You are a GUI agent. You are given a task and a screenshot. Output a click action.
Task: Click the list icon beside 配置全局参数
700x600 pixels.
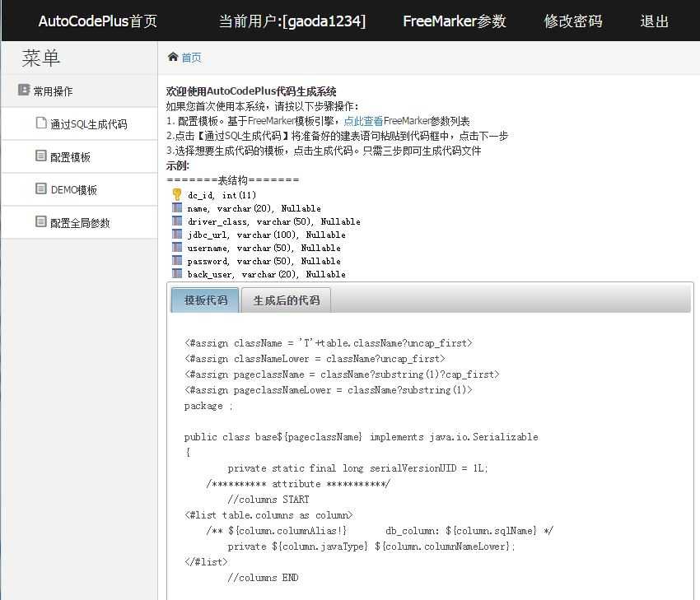pyautogui.click(x=40, y=221)
